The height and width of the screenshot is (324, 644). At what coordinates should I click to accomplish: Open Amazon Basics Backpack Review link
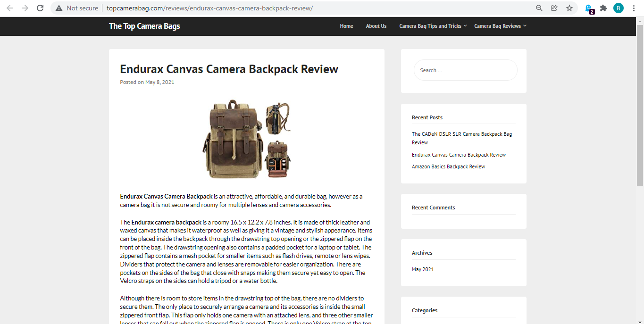click(x=448, y=166)
